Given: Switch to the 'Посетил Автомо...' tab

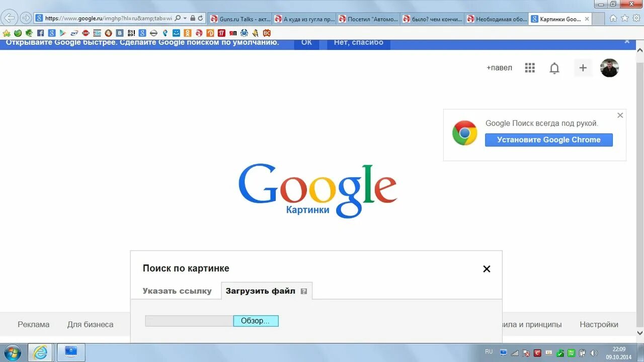Looking at the screenshot, I should pyautogui.click(x=368, y=19).
